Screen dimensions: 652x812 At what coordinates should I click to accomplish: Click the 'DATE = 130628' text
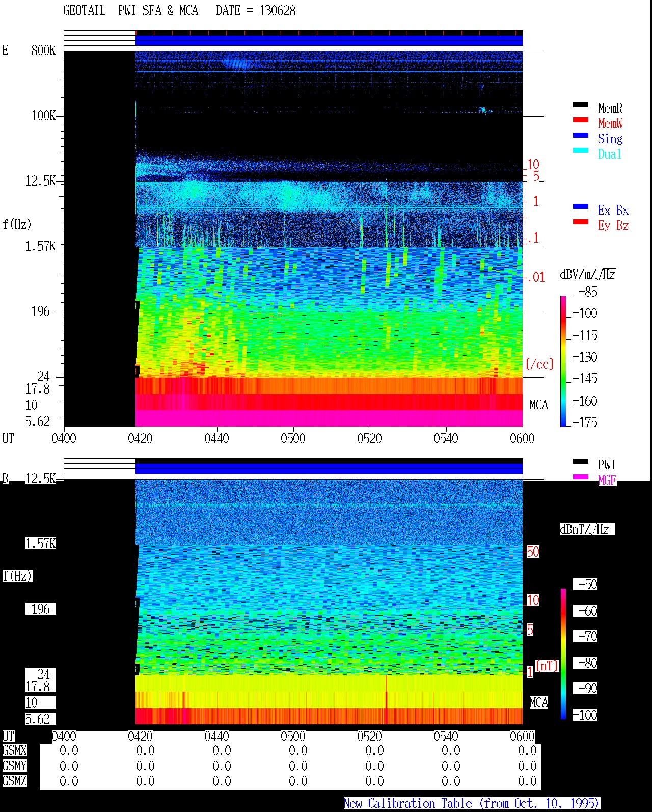coord(256,10)
